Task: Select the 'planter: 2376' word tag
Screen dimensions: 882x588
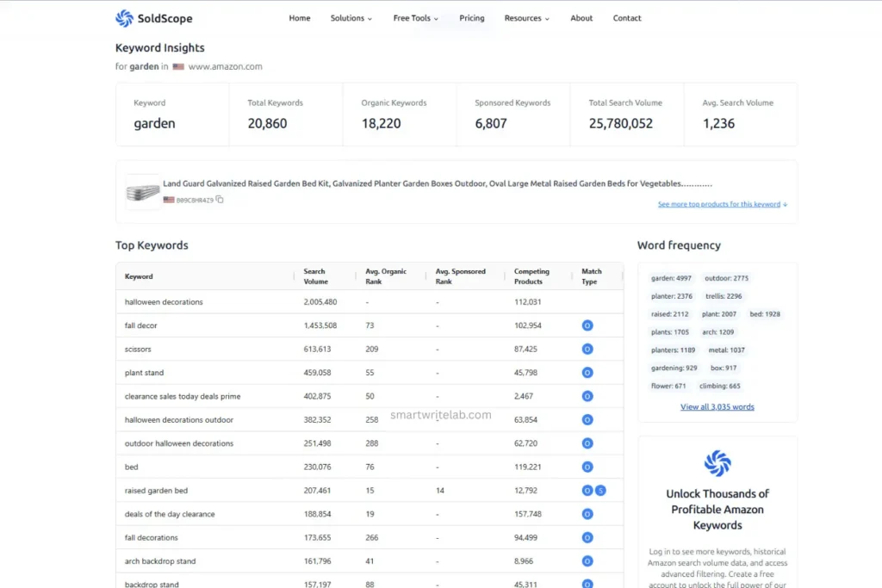Action: 672,296
